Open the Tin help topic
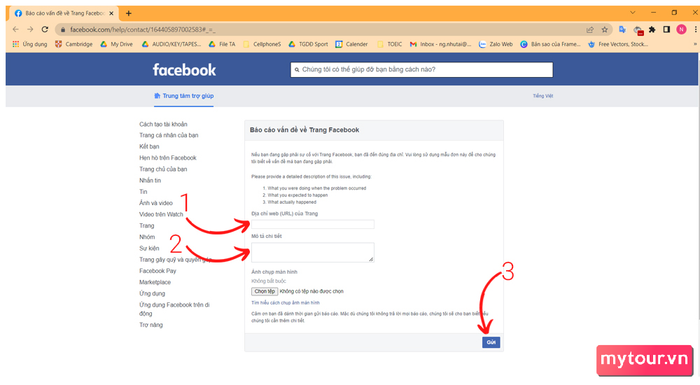This screenshot has height=385, width=700. tap(143, 192)
